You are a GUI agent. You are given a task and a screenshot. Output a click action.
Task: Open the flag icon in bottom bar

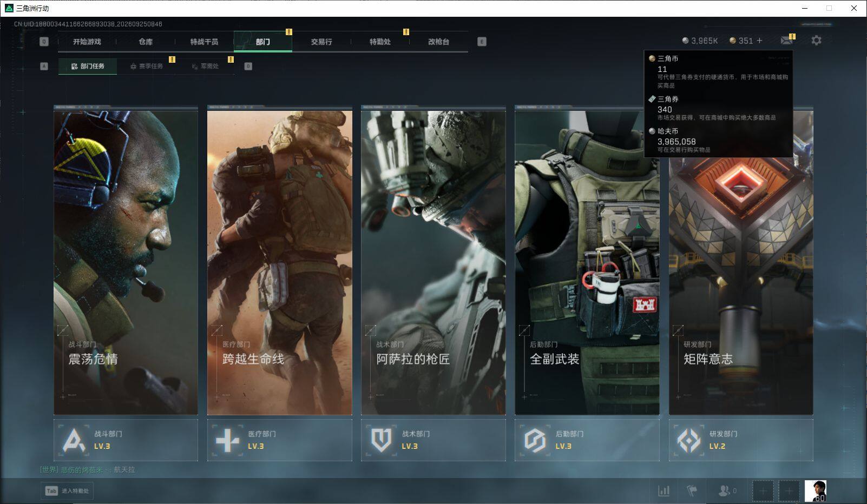point(692,491)
